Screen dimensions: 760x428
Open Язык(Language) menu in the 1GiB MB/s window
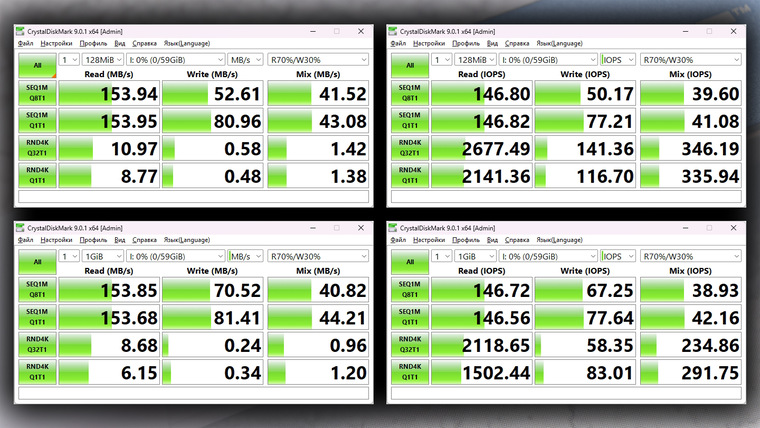187,240
